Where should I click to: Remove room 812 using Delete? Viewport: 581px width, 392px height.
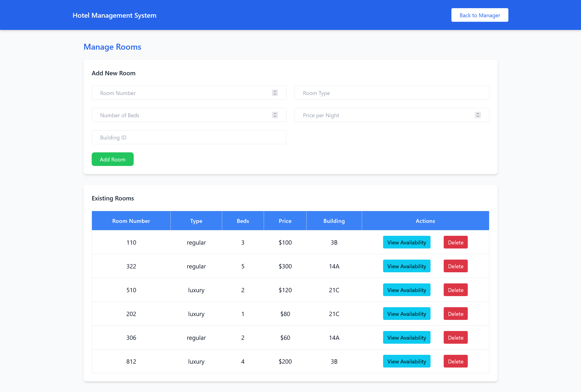click(455, 361)
